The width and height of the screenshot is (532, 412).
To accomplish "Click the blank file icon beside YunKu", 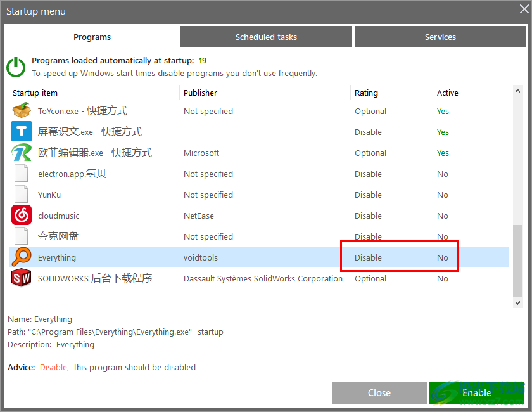I will [21, 195].
